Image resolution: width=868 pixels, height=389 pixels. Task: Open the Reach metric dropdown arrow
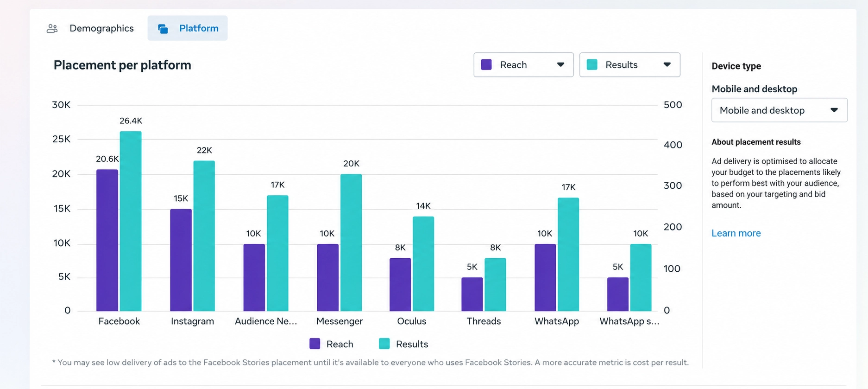(560, 64)
